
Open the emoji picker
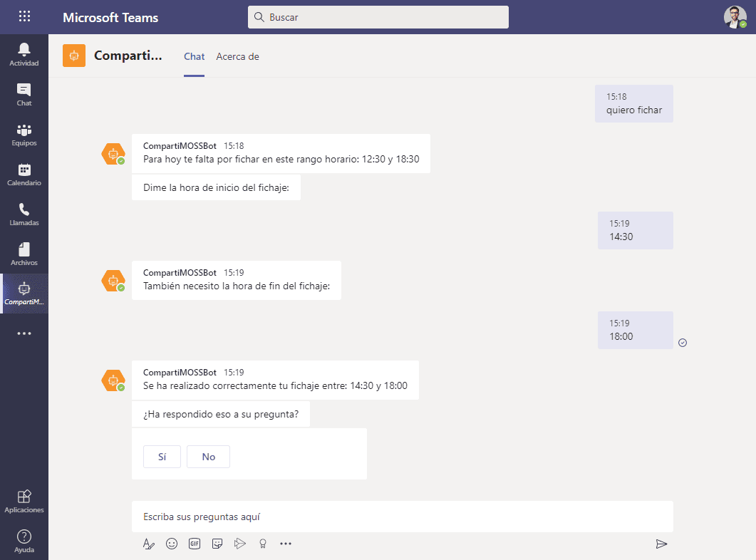pyautogui.click(x=172, y=544)
